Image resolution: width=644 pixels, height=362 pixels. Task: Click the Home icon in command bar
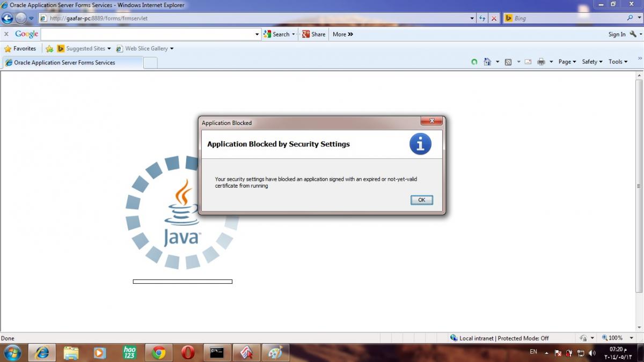pyautogui.click(x=487, y=62)
